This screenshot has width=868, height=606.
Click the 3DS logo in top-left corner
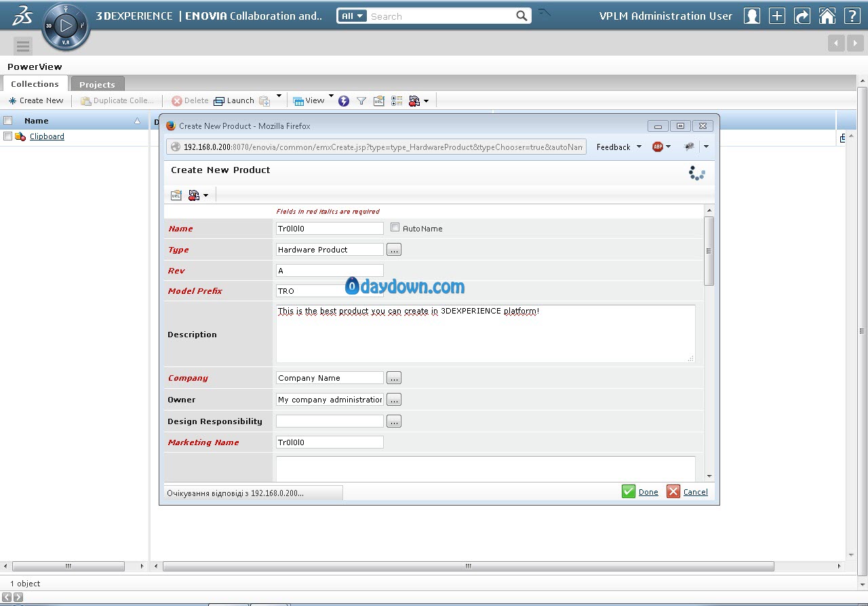[22, 16]
